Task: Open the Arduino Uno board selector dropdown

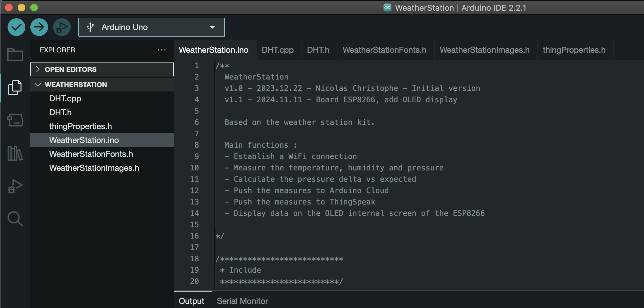Action: pos(152,27)
